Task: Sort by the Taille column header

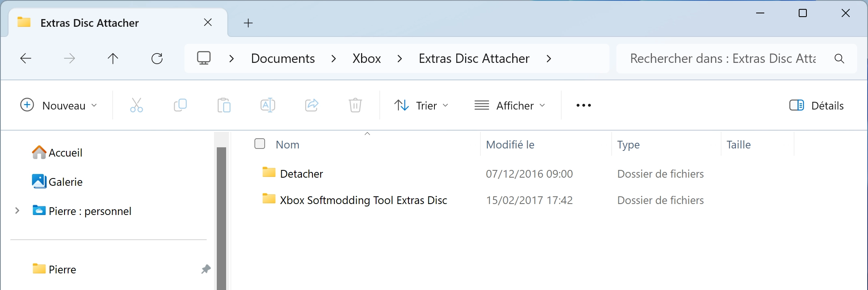Action: (x=739, y=144)
